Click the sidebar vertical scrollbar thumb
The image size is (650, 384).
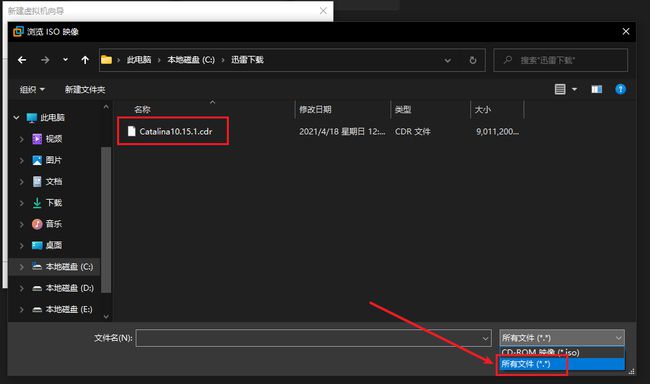click(106, 220)
